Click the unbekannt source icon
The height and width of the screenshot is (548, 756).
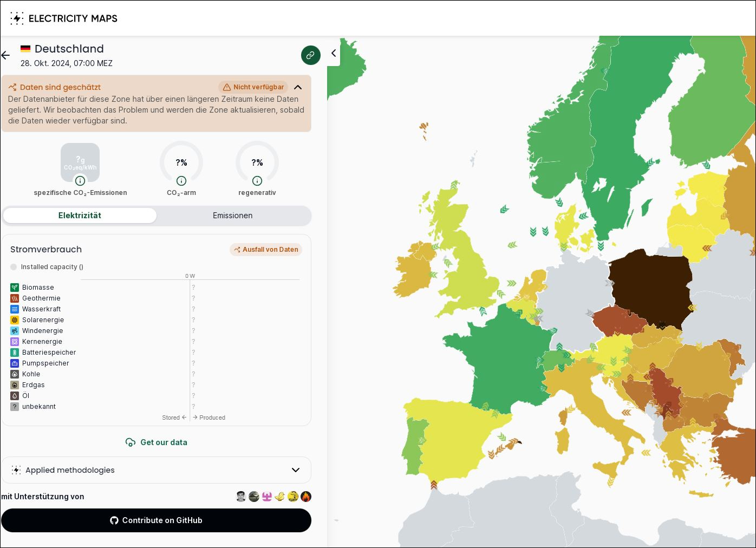pyautogui.click(x=15, y=407)
